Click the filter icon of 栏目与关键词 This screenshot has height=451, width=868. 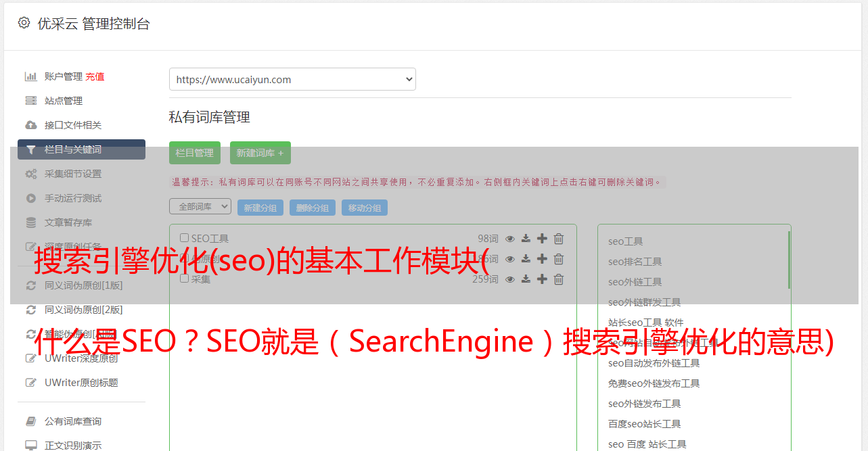click(x=30, y=149)
